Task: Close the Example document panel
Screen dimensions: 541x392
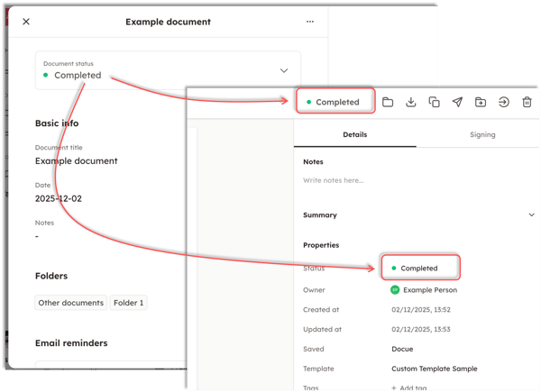Action: tap(25, 22)
